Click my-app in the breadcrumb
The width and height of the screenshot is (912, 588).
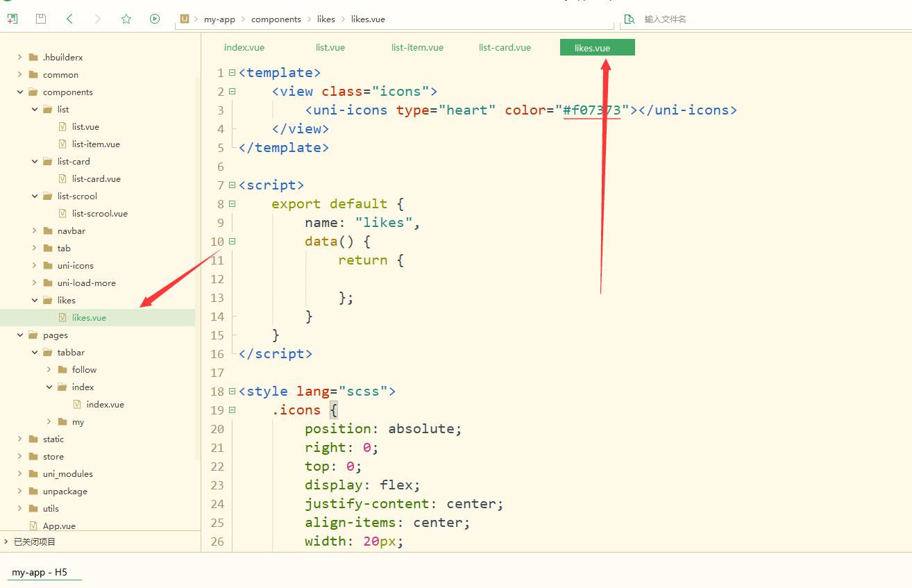[x=219, y=19]
